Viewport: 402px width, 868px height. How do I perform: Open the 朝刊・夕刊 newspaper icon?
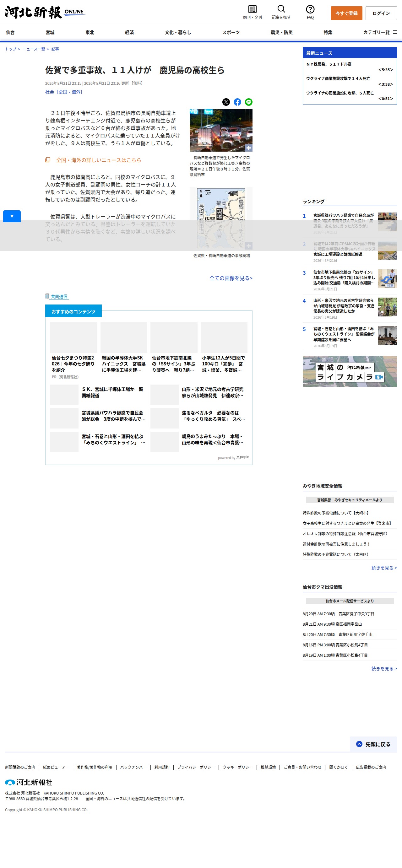(252, 9)
